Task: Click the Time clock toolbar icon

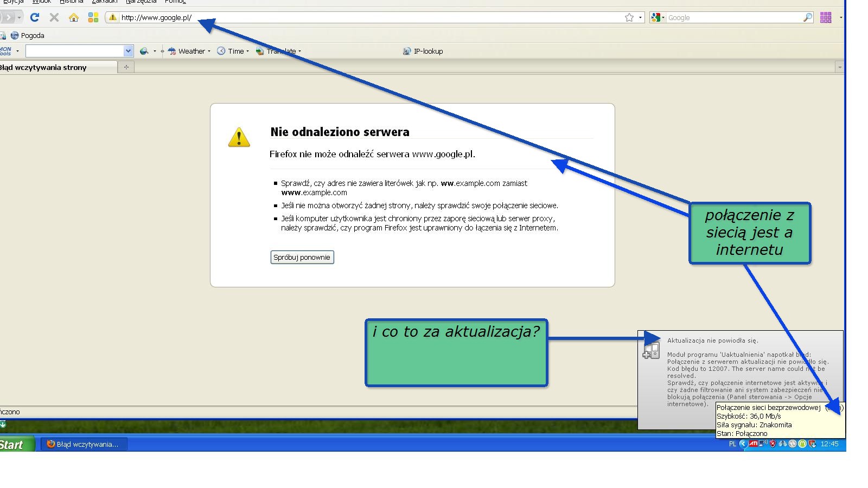Action: 221,51
